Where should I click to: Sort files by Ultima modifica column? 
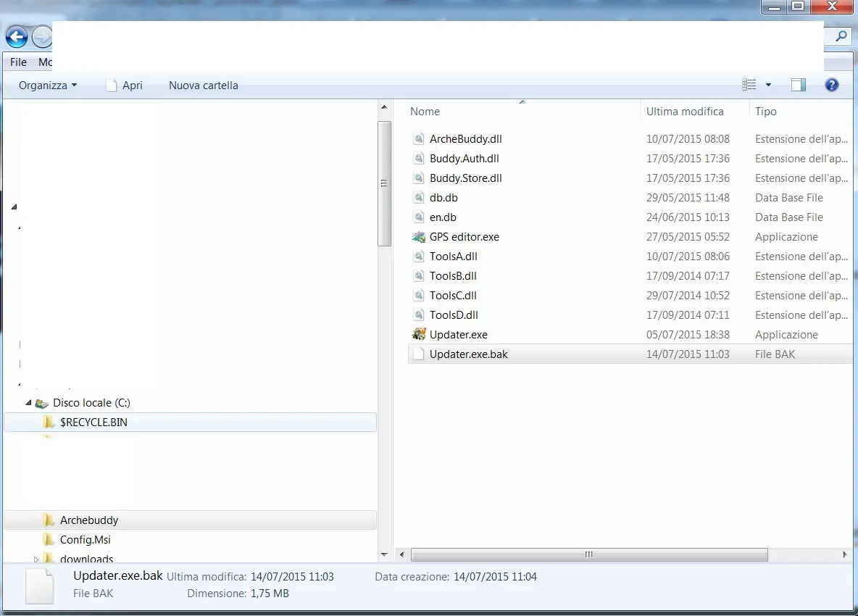click(x=685, y=112)
